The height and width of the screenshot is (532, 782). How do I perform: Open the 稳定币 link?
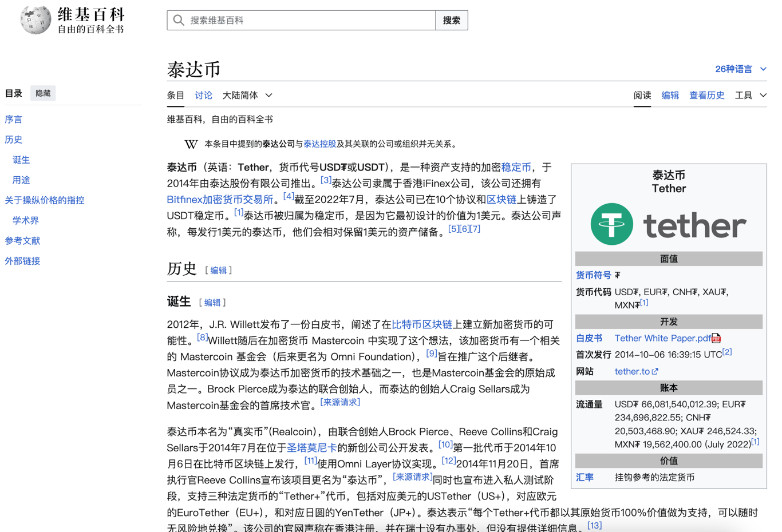tap(516, 168)
